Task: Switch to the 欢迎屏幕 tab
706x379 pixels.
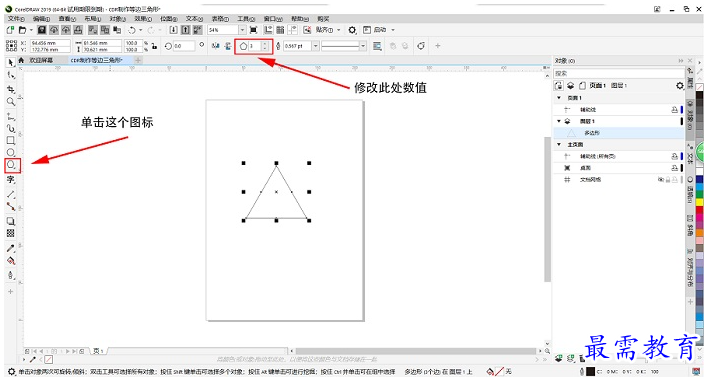Action: [x=41, y=60]
